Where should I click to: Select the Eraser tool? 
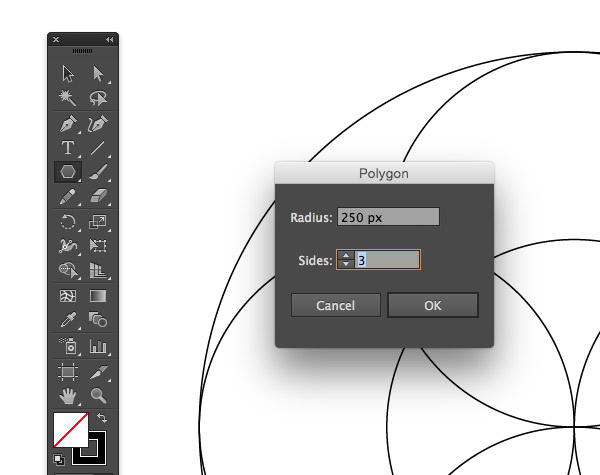coord(98,196)
